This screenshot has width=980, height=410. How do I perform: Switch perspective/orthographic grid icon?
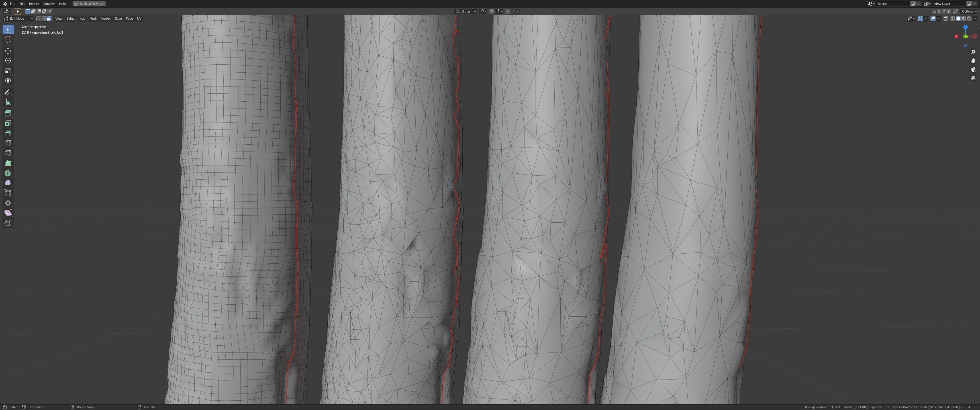pos(973,78)
